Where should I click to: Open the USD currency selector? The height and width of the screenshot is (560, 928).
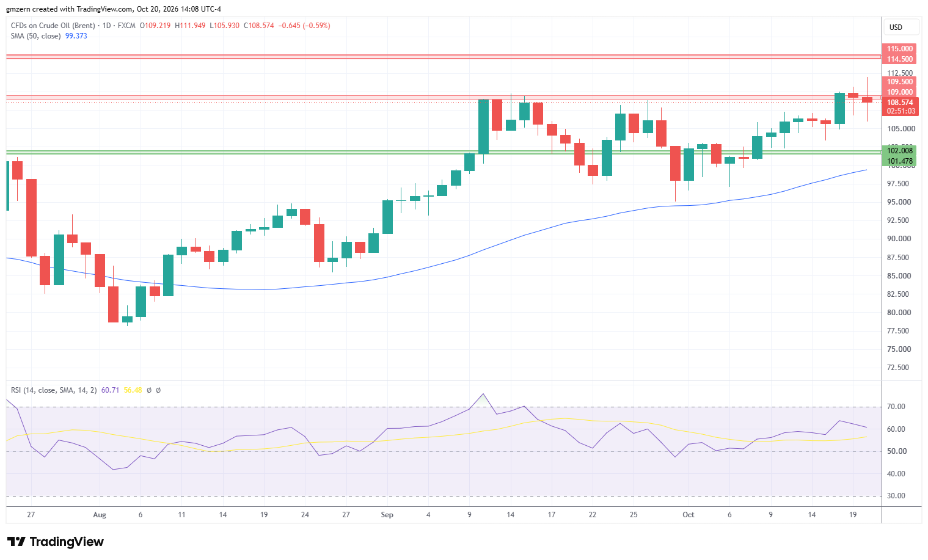902,27
